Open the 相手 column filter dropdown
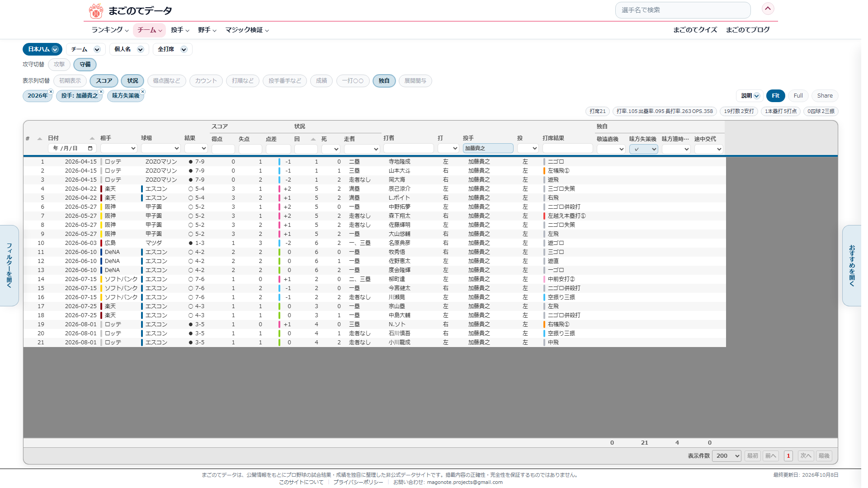Image resolution: width=868 pixels, height=488 pixels. coord(118,149)
